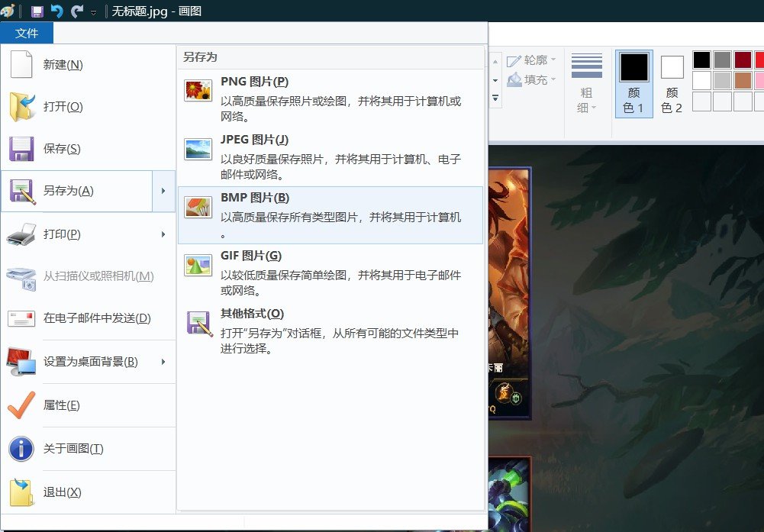Click the open folder icon

tap(21, 107)
